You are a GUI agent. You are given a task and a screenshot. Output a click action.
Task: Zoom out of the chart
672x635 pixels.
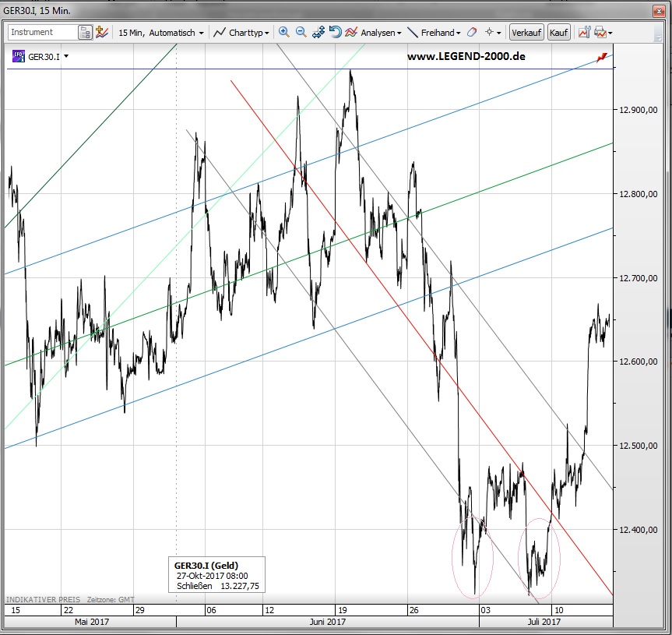pyautogui.click(x=301, y=33)
